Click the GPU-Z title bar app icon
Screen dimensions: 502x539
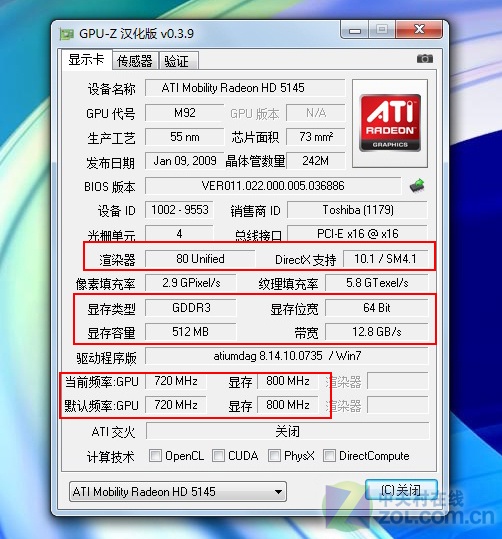(x=67, y=34)
